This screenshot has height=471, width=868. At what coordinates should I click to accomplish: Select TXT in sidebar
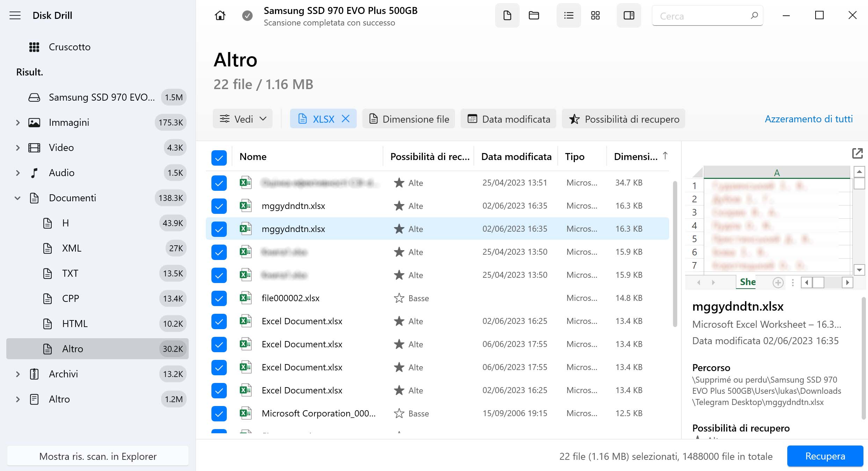click(x=97, y=273)
